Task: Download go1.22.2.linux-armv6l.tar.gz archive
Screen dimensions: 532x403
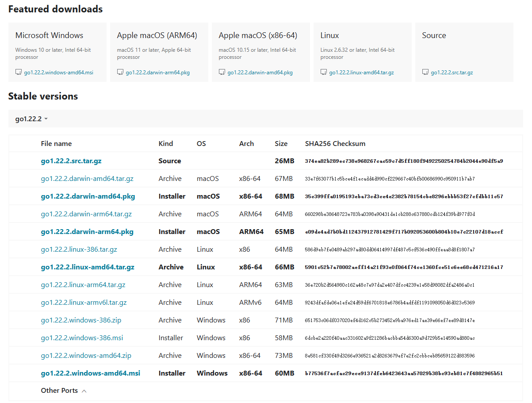Action: 84,303
